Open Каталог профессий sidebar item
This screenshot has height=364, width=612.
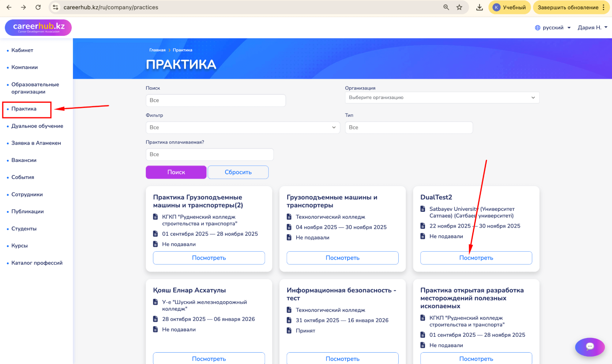click(37, 263)
